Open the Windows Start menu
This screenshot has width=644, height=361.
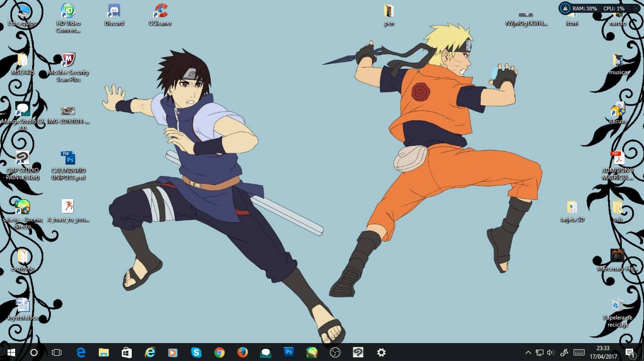coord(11,352)
